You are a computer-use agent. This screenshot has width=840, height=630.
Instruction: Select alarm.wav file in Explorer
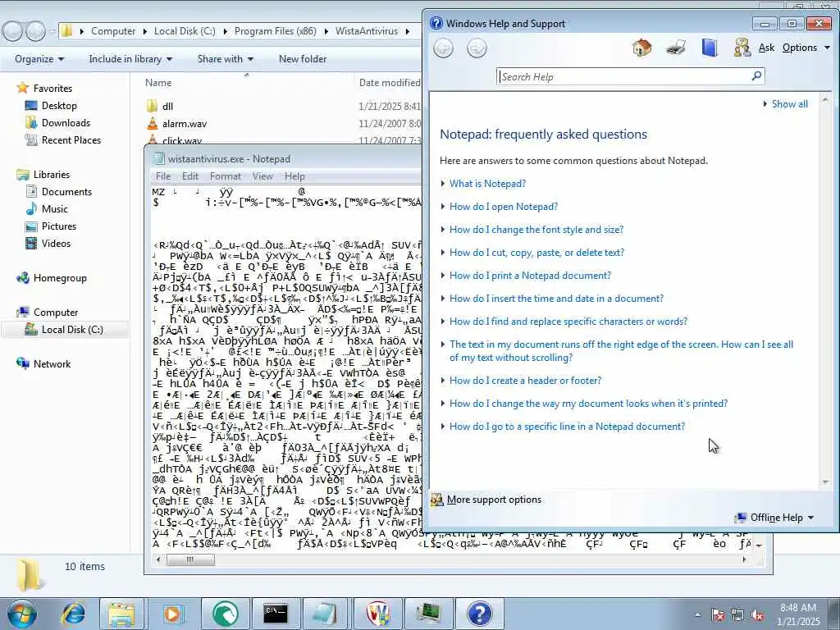185,124
